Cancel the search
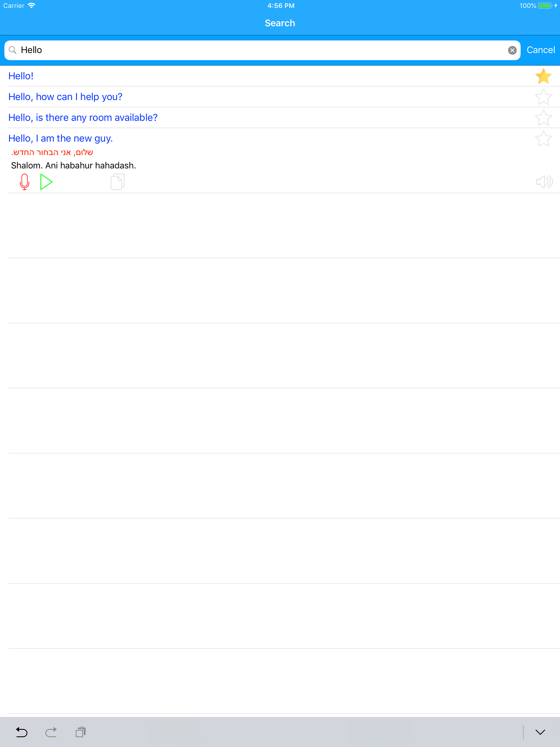This screenshot has height=747, width=560. [541, 50]
